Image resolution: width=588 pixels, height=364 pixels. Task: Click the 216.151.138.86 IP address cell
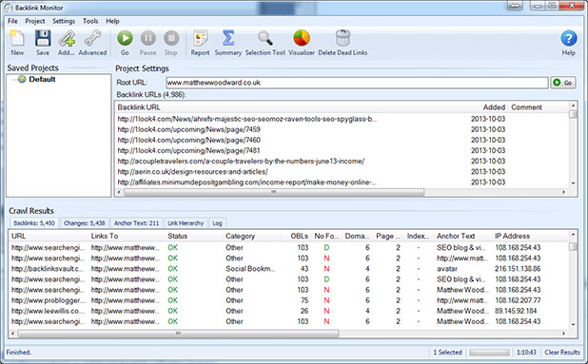(518, 269)
